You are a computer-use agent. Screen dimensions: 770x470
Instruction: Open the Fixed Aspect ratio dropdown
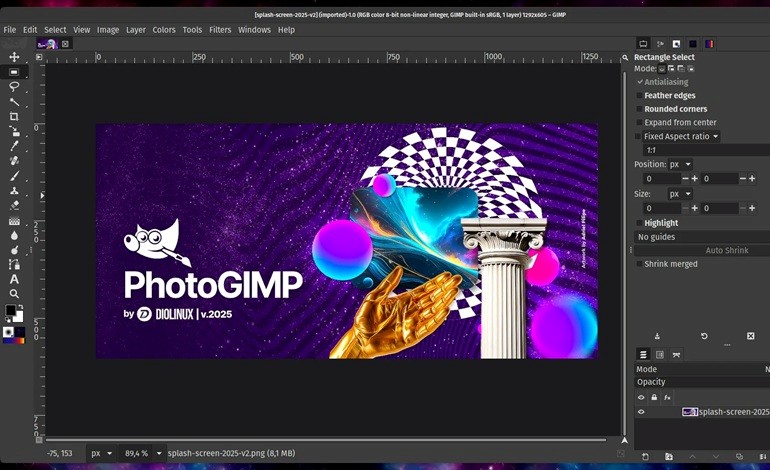click(681, 137)
